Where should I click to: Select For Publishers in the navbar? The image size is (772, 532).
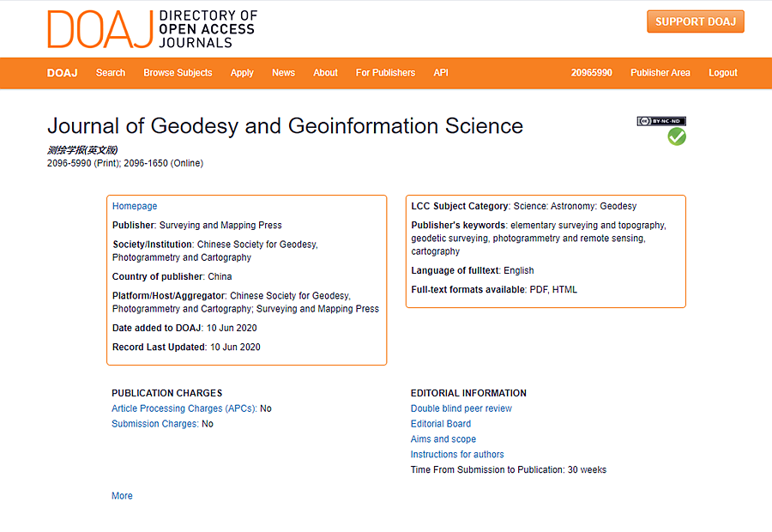tap(385, 73)
